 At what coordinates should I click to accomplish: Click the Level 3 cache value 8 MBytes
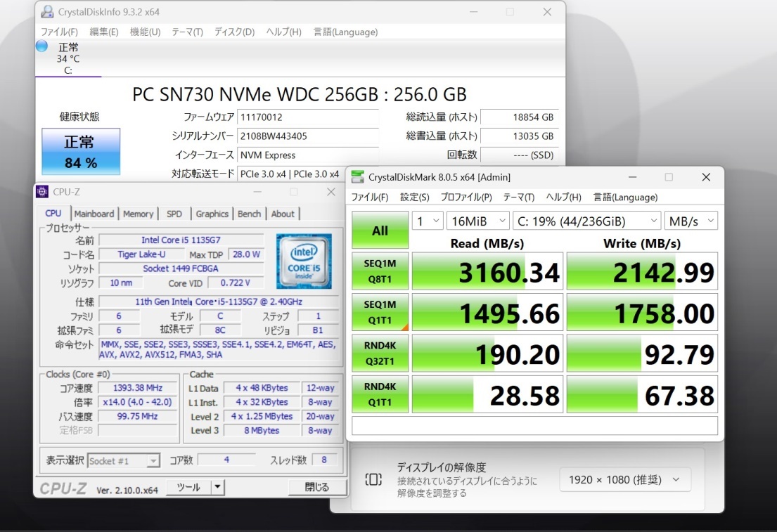point(262,431)
